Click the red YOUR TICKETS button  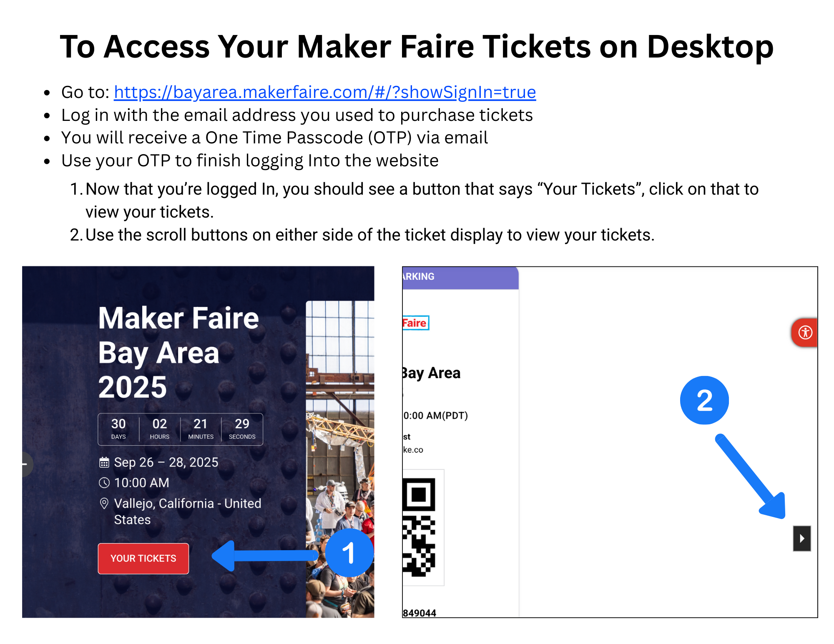[x=143, y=558]
